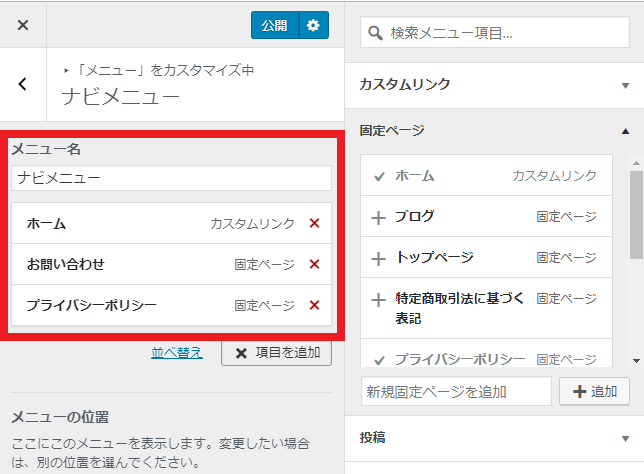Add 特定商取引法に基づく表記 page with plus icon
The height and width of the screenshot is (474, 644).
coord(378,299)
